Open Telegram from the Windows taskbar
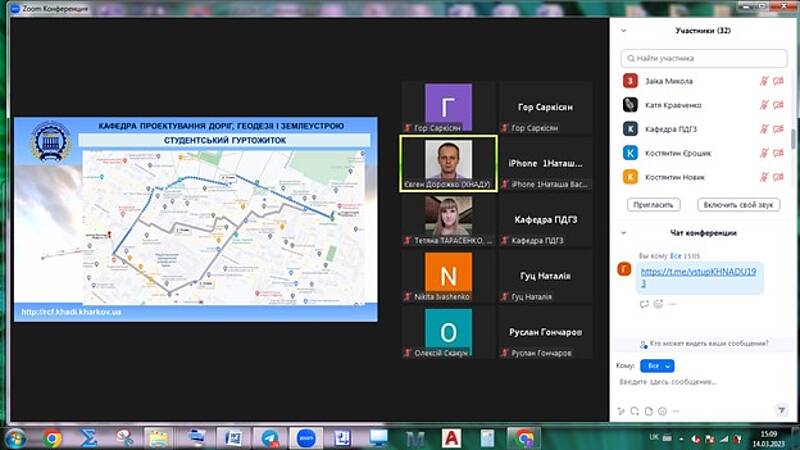Screen dimensions: 800x450 pos(270,438)
